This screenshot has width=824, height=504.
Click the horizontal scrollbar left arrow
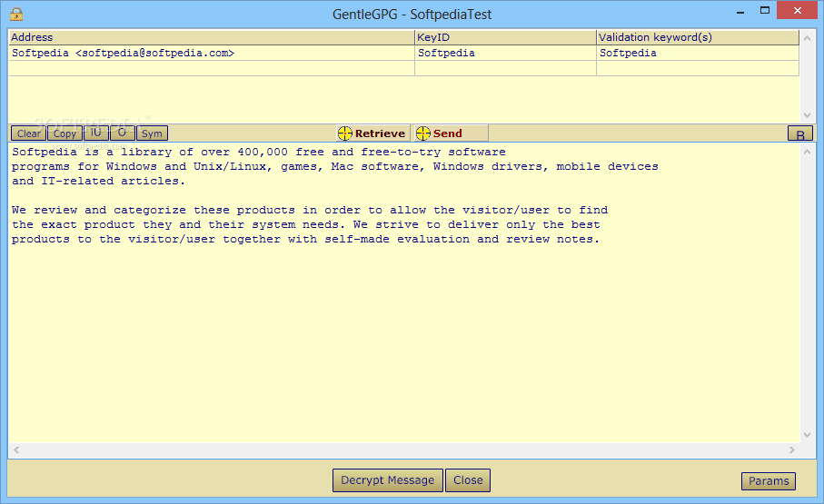16,450
